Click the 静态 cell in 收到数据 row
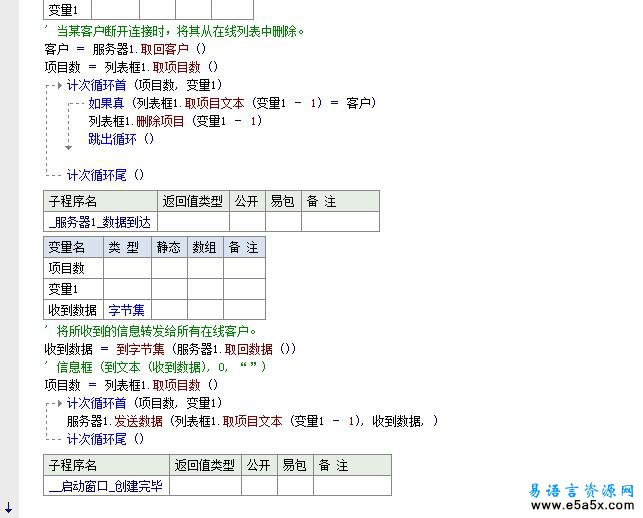The height and width of the screenshot is (518, 643). point(169,310)
